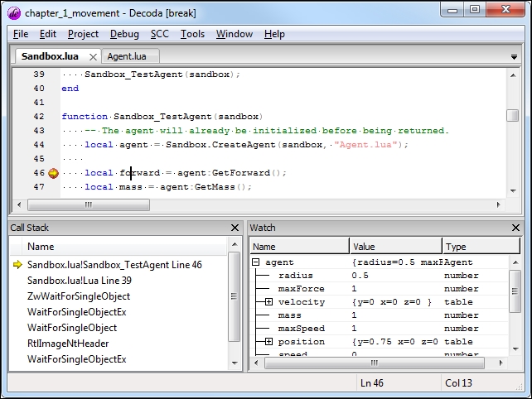Open the Project menu

(83, 34)
